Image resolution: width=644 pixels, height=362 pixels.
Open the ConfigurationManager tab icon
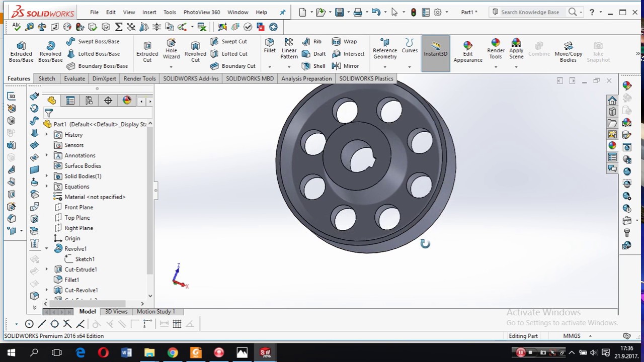click(x=89, y=101)
